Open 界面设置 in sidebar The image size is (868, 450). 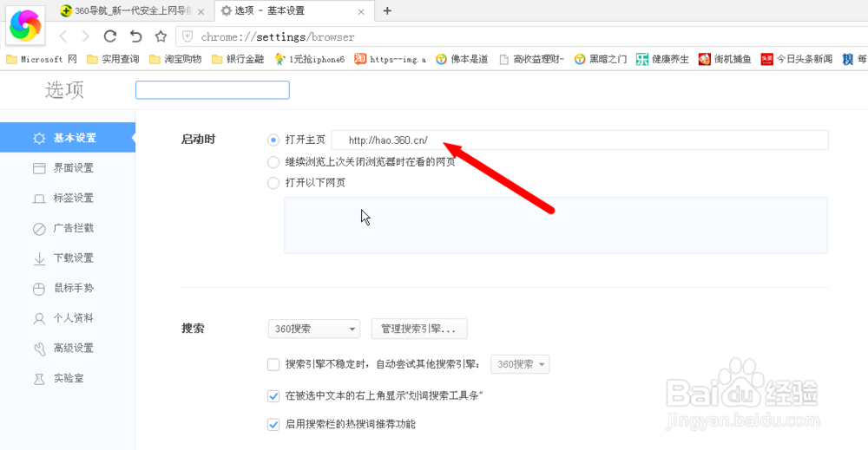(68, 168)
